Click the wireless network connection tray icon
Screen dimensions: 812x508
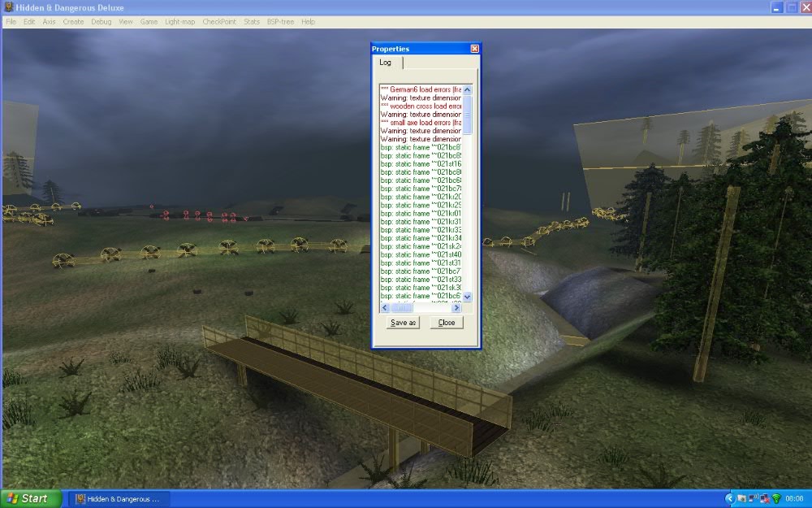753,499
